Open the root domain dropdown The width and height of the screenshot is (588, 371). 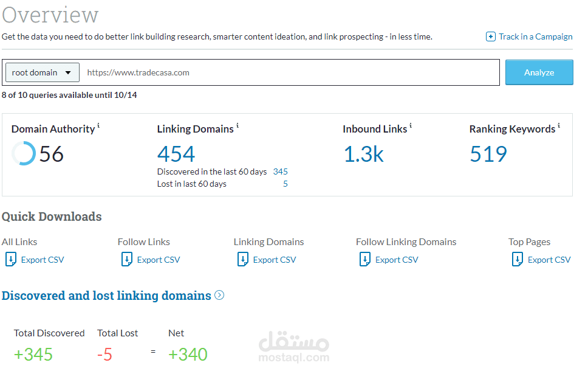tap(43, 72)
